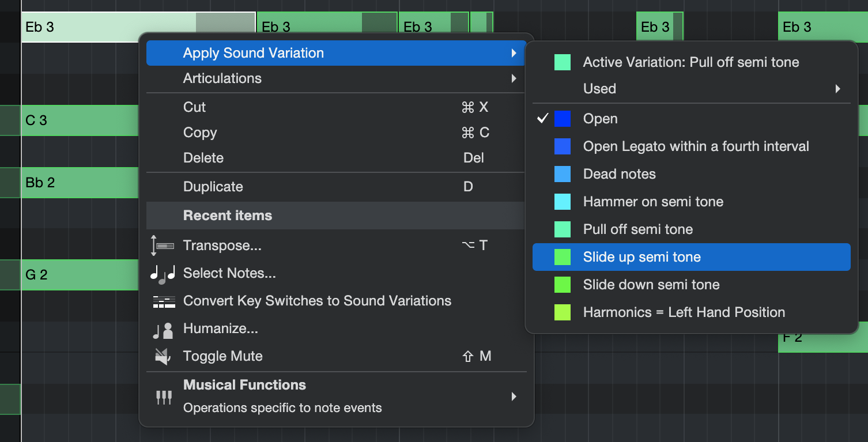
Task: Click light blue swatch beside Dead notes
Action: (563, 174)
